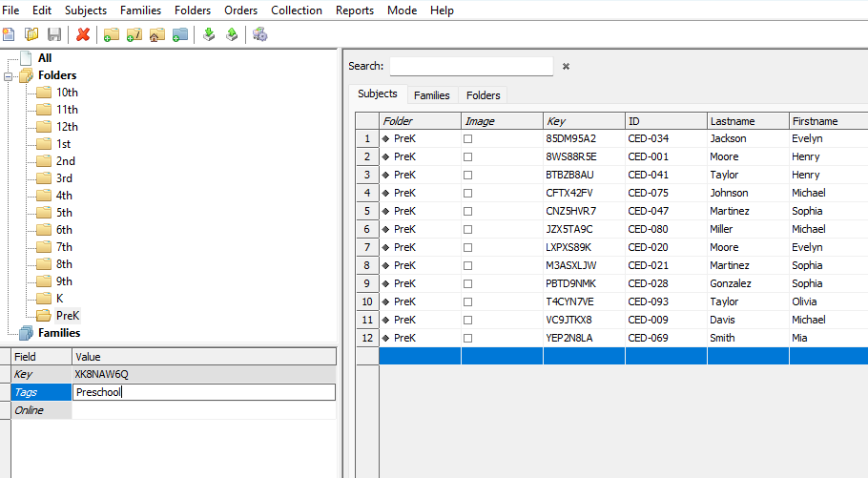Open the Reports menu
The width and height of the screenshot is (868, 478).
click(x=354, y=10)
